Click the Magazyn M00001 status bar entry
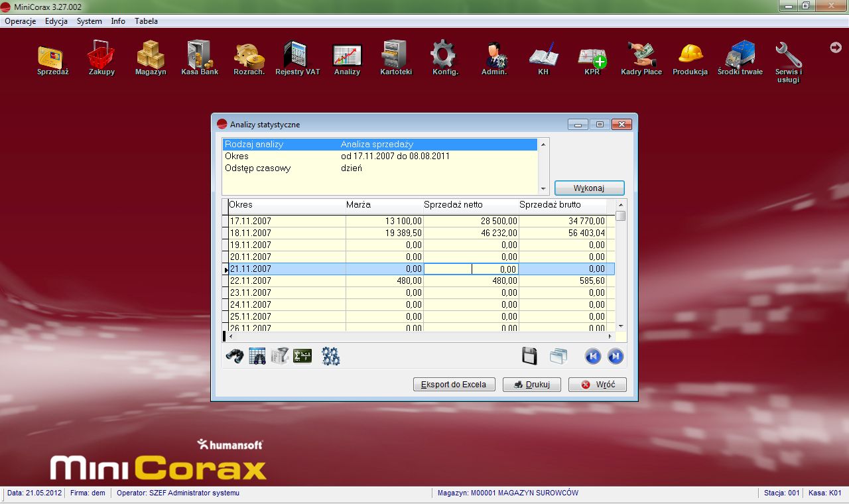Screen dimensions: 849x504 pos(507,493)
